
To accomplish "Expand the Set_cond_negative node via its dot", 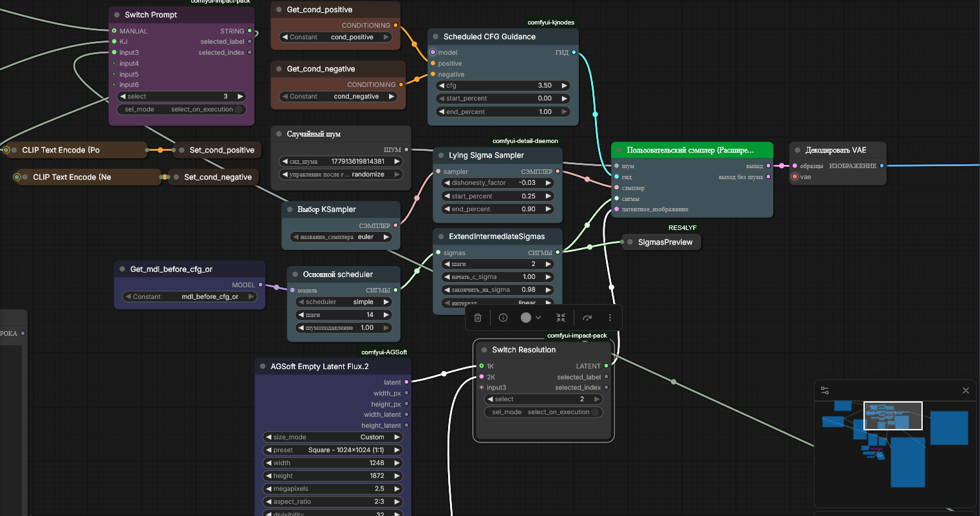I will tap(176, 177).
